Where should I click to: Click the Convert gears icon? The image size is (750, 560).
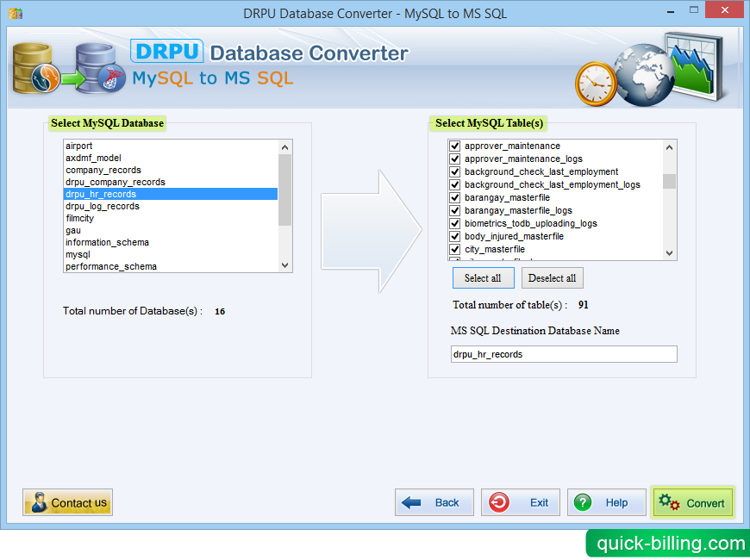coord(670,502)
